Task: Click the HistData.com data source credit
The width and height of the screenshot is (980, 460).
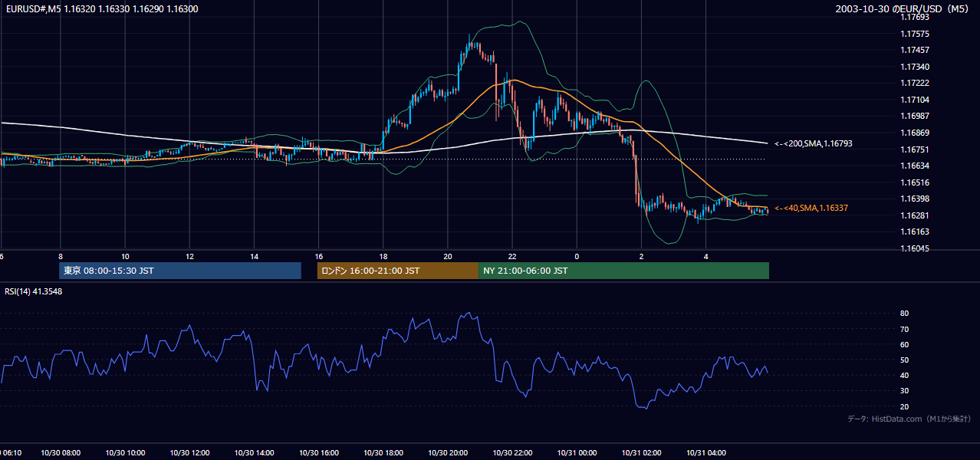Action: pyautogui.click(x=909, y=419)
